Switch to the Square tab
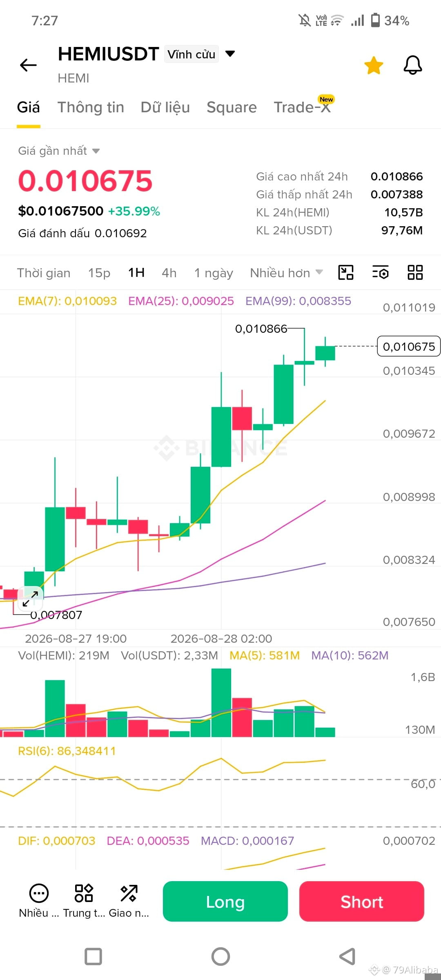 [x=232, y=107]
